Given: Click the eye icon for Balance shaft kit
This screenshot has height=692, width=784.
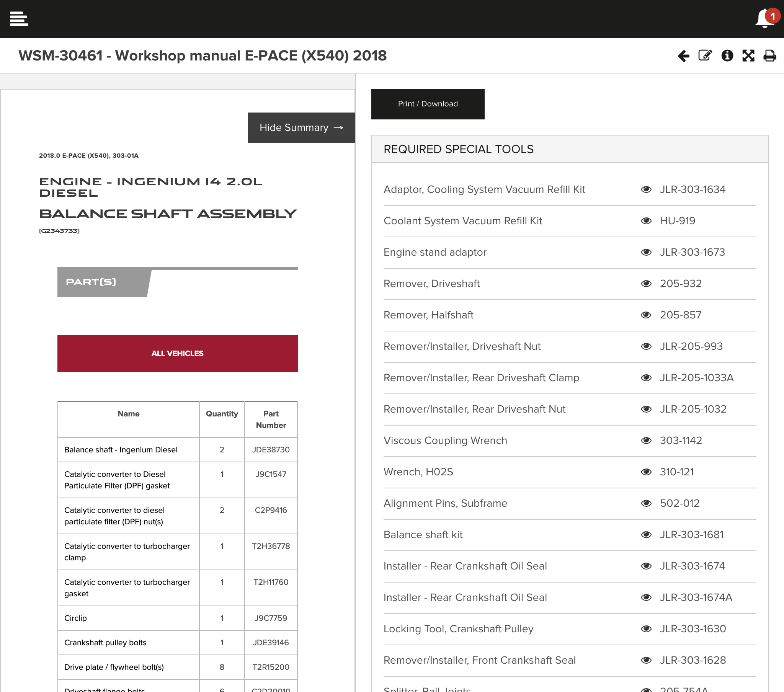Looking at the screenshot, I should pyautogui.click(x=646, y=535).
